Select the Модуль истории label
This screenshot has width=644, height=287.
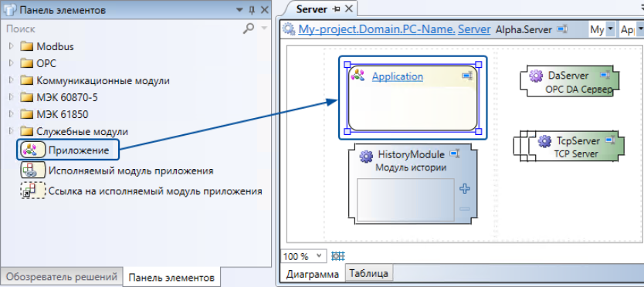(x=411, y=167)
